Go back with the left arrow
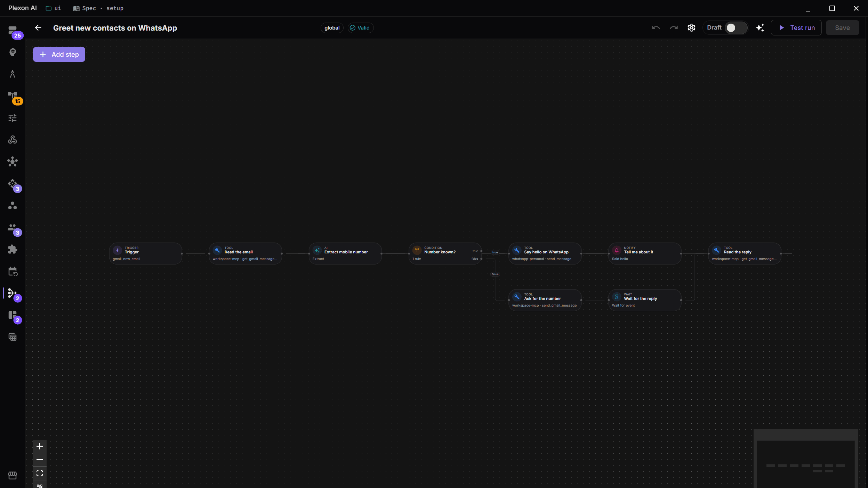868x488 pixels. coord(38,28)
